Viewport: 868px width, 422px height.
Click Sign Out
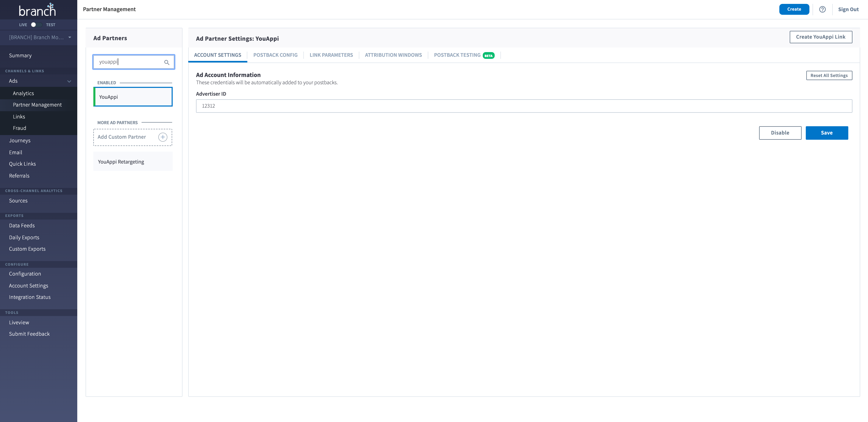click(x=848, y=9)
